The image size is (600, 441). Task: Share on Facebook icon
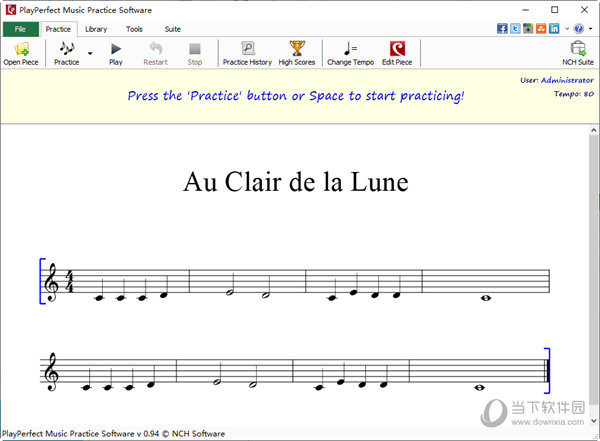point(502,29)
